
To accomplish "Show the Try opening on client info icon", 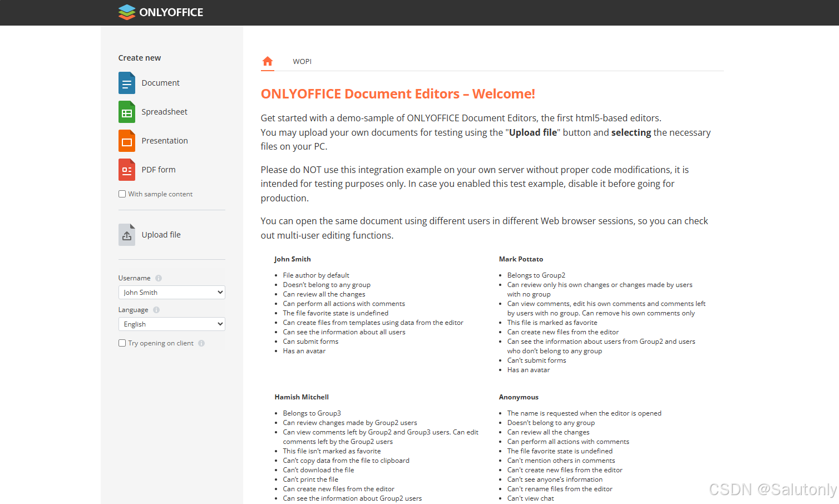I will [201, 343].
